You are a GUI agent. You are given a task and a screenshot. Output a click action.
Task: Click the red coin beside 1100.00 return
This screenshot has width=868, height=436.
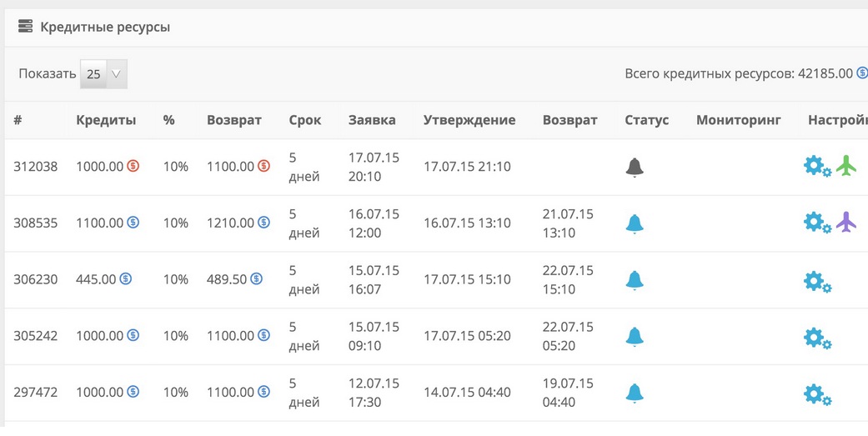point(263,167)
